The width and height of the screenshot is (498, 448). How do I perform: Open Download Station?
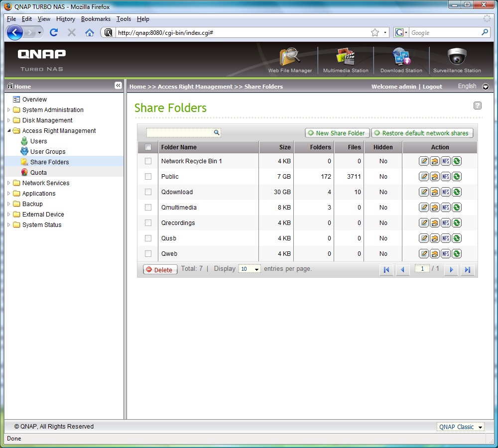pos(401,60)
